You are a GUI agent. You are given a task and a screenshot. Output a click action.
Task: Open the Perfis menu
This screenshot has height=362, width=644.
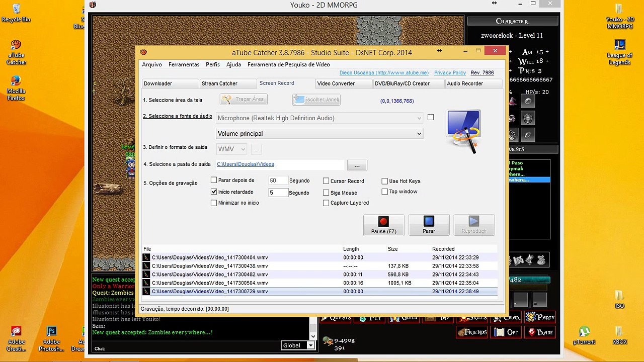[x=213, y=65]
